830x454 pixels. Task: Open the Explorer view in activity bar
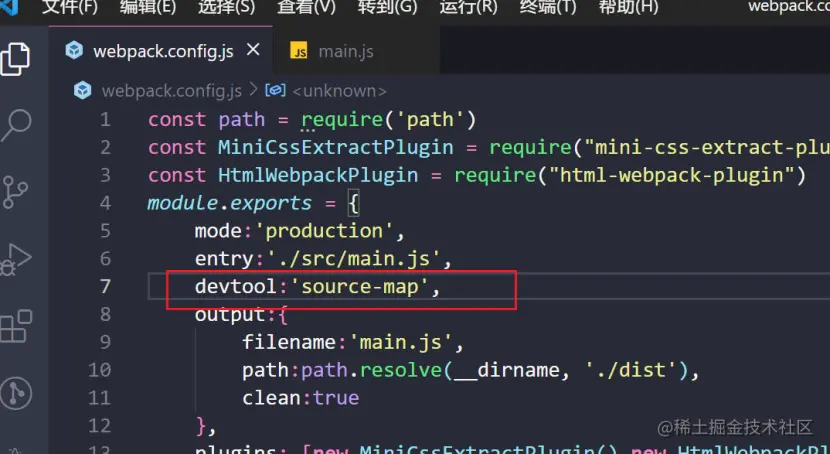coord(14,59)
